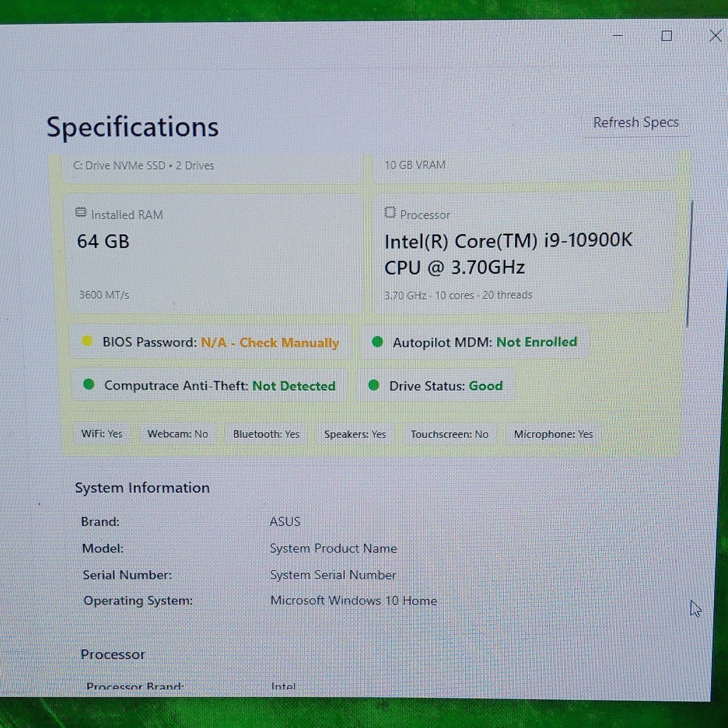Select the Computrace Anti-Theft Not Detected badge
Screen dimensions: 728x728
(209, 385)
